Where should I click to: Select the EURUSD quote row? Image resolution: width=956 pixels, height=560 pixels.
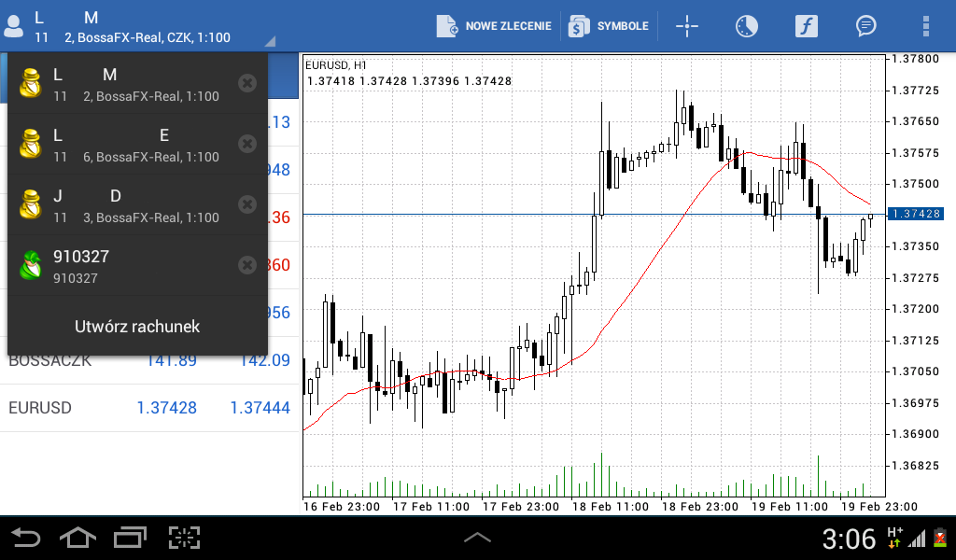pyautogui.click(x=149, y=408)
